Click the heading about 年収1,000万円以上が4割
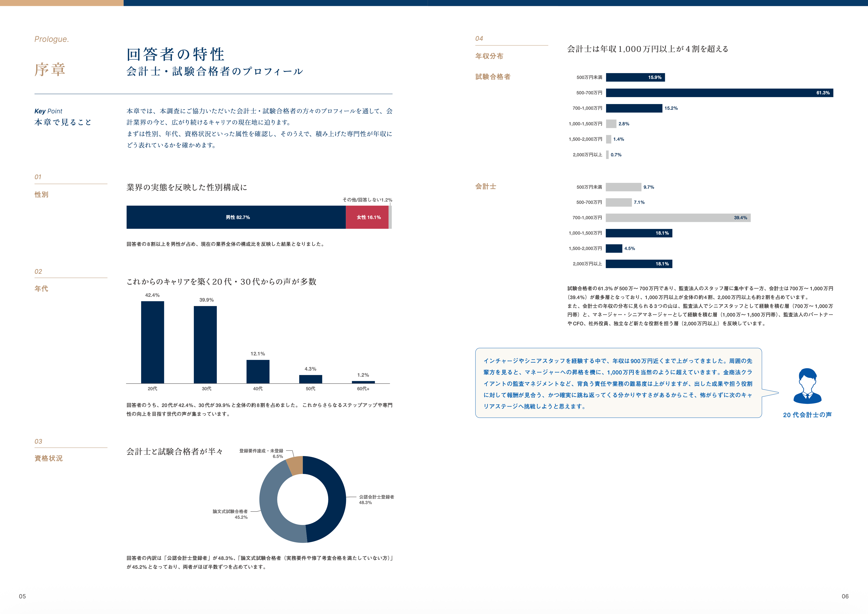This screenshot has height=614, width=868. tap(647, 49)
